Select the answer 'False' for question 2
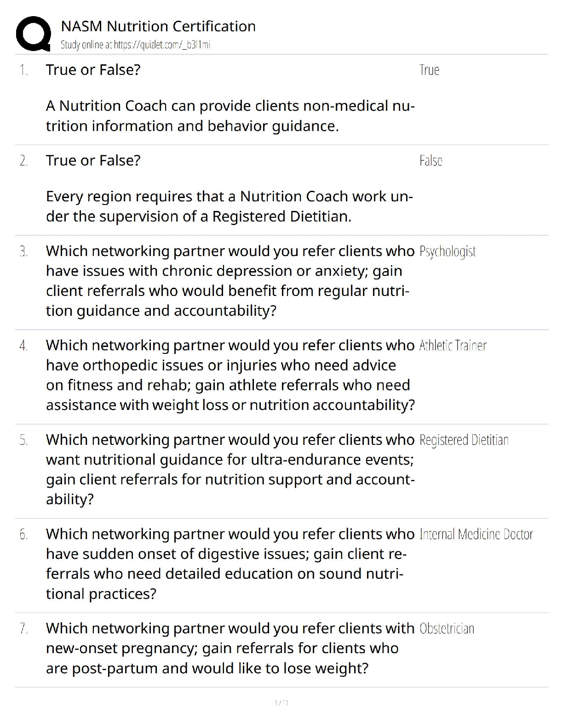The image size is (563, 728). 431,160
